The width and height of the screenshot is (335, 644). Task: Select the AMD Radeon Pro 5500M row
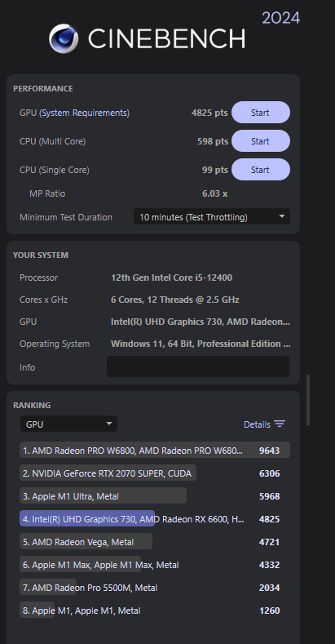pyautogui.click(x=155, y=588)
